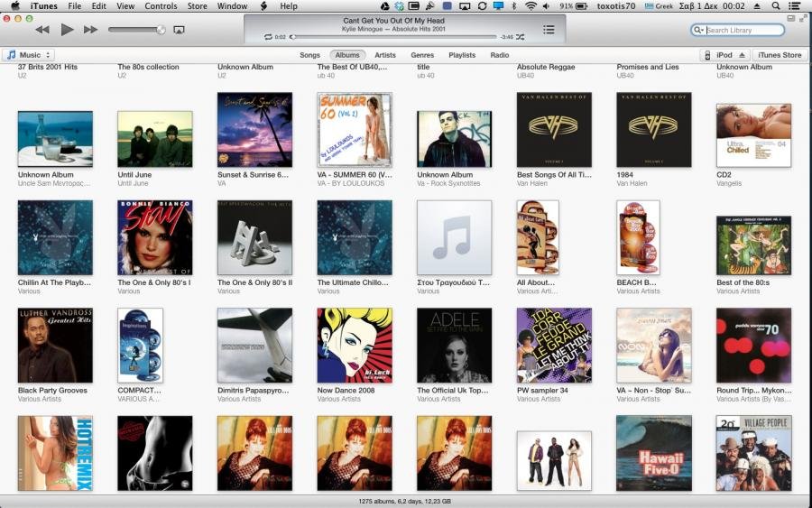The image size is (812, 508).
Task: Select the 1984 Van Halen album cover
Action: click(x=654, y=129)
